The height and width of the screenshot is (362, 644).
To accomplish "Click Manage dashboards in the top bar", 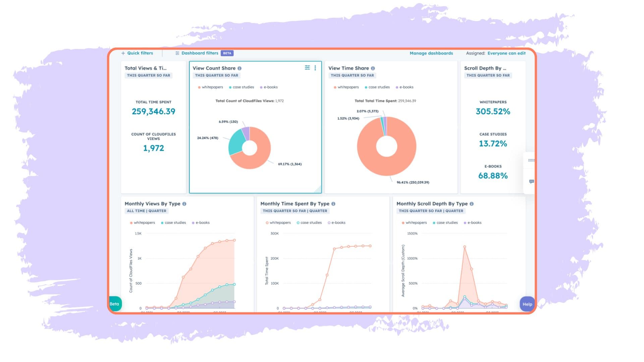I will pos(431,53).
